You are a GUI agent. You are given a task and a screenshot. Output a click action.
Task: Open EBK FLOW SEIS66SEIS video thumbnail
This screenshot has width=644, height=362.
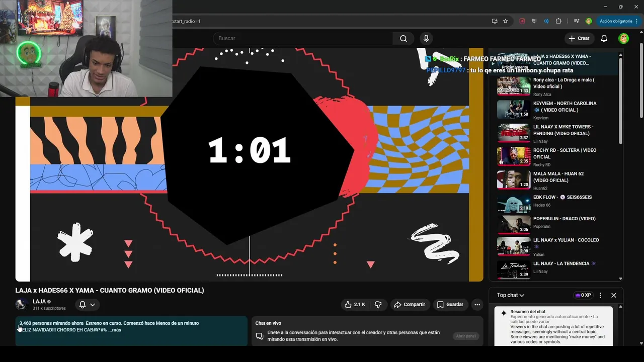pos(514,203)
